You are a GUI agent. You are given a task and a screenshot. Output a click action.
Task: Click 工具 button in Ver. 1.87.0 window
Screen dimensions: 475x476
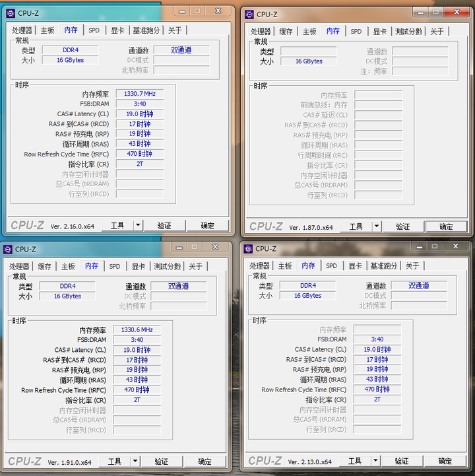pos(356,226)
